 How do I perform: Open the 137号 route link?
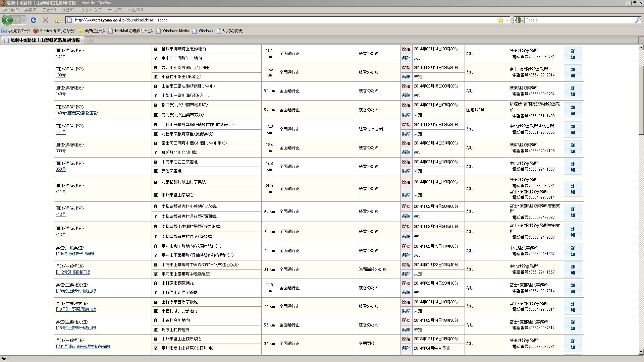pyautogui.click(x=61, y=57)
